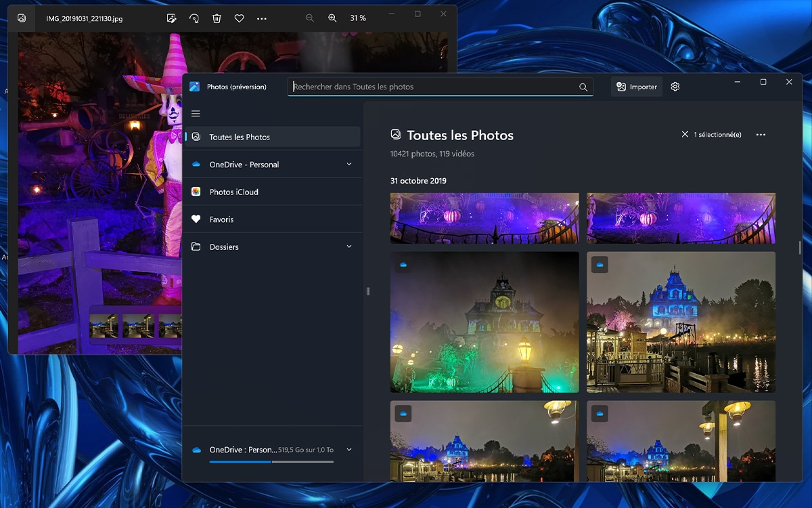Click the colorful iCloud Photos icon
Image resolution: width=812 pixels, height=508 pixels.
coord(196,192)
